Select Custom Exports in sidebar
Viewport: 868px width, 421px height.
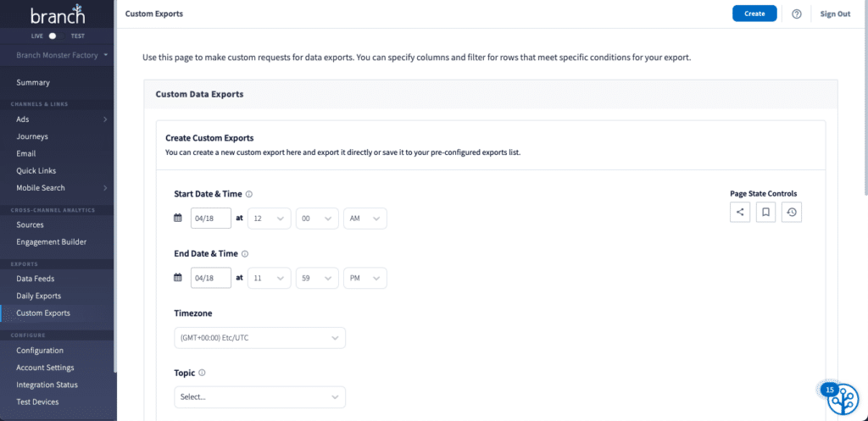point(43,313)
